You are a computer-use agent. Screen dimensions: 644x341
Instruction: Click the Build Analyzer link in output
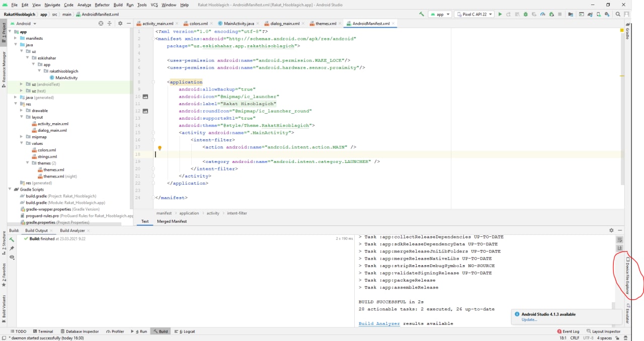tap(379, 323)
